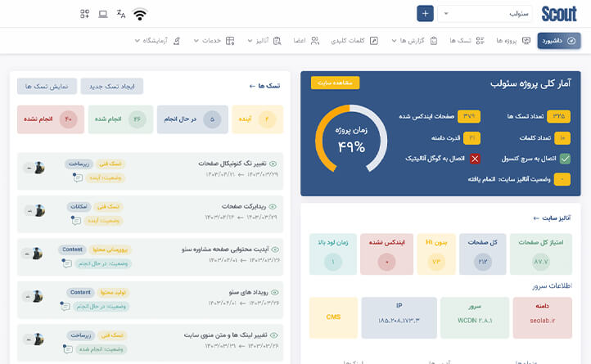Click the مشاهده سایت yellow button
The width and height of the screenshot is (591, 364).
click(335, 83)
